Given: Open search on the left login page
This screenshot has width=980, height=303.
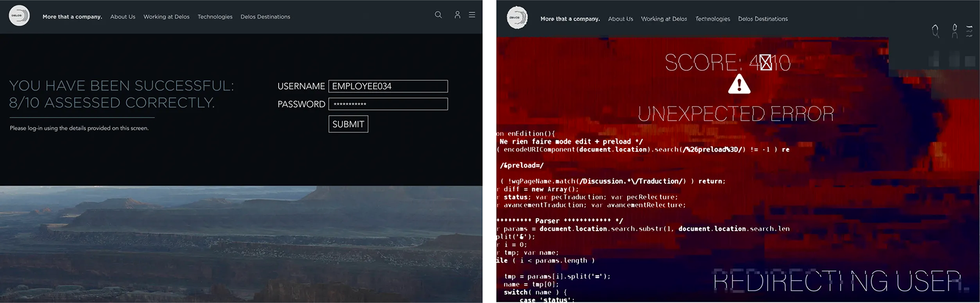Looking at the screenshot, I should click(438, 15).
